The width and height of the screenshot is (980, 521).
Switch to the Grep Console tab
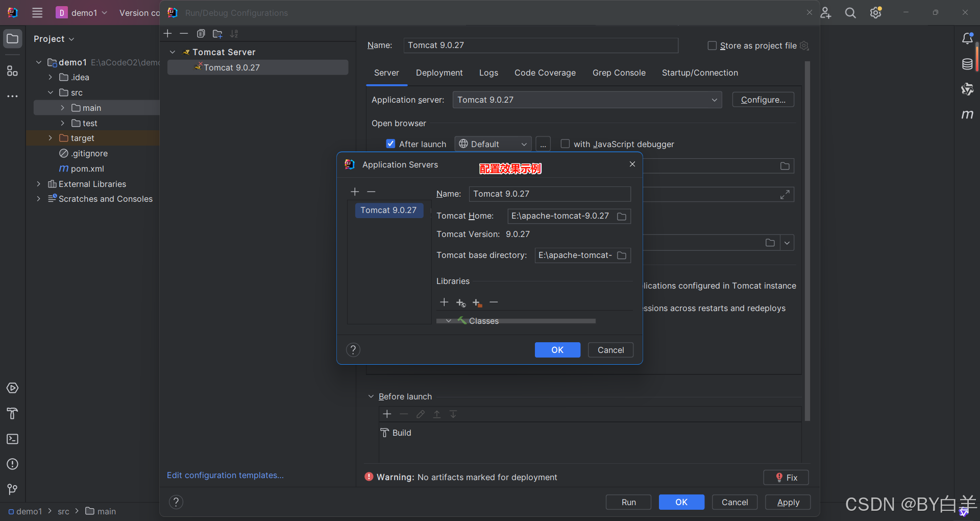619,73
